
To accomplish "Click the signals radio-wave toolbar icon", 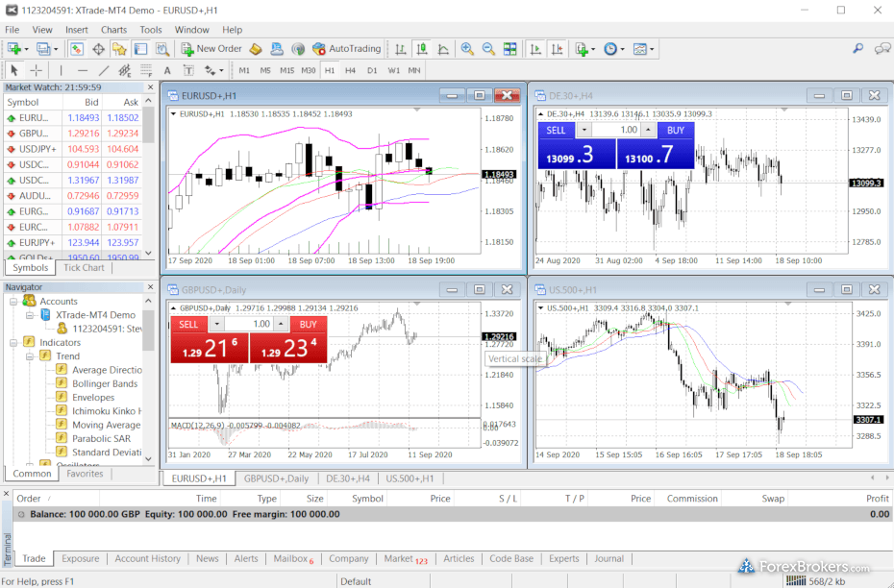I will tap(298, 49).
